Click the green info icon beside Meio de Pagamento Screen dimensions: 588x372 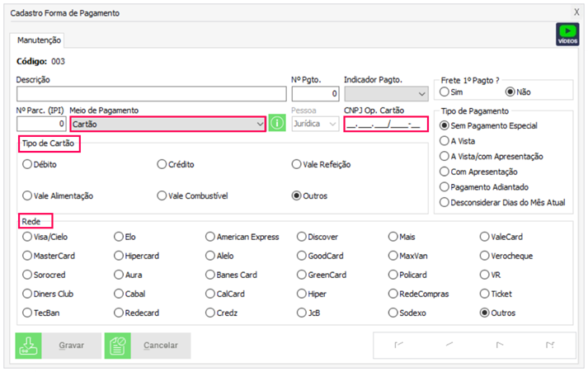click(277, 124)
